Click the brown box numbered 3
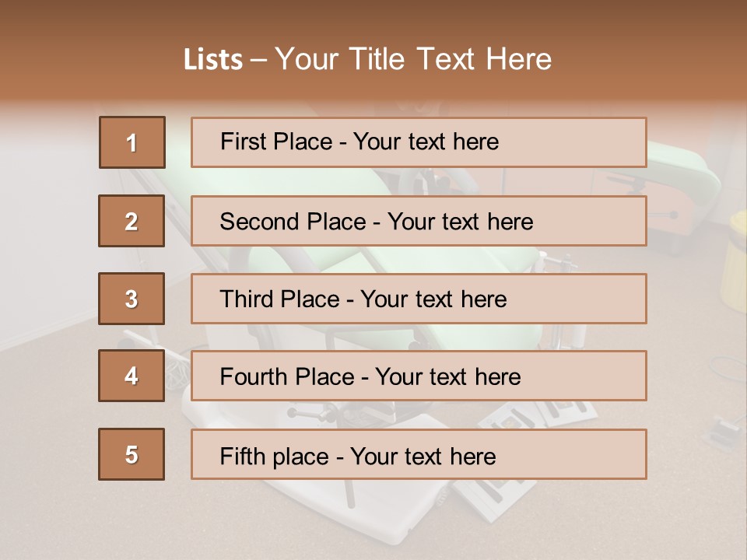The image size is (747, 560). coord(132,299)
